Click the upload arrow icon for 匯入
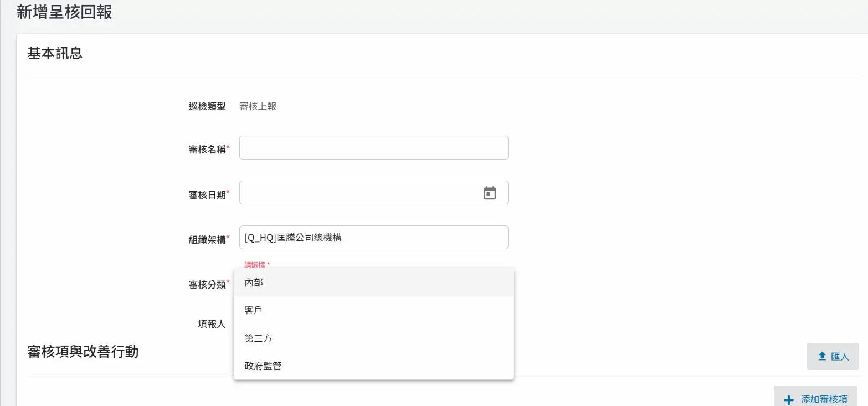This screenshot has width=868, height=406. click(822, 356)
